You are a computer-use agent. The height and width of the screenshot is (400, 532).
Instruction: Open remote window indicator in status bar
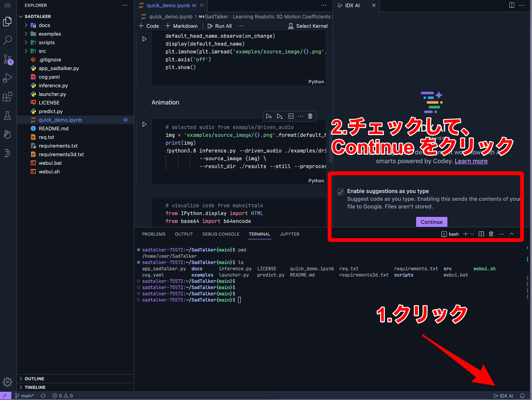click(5, 396)
